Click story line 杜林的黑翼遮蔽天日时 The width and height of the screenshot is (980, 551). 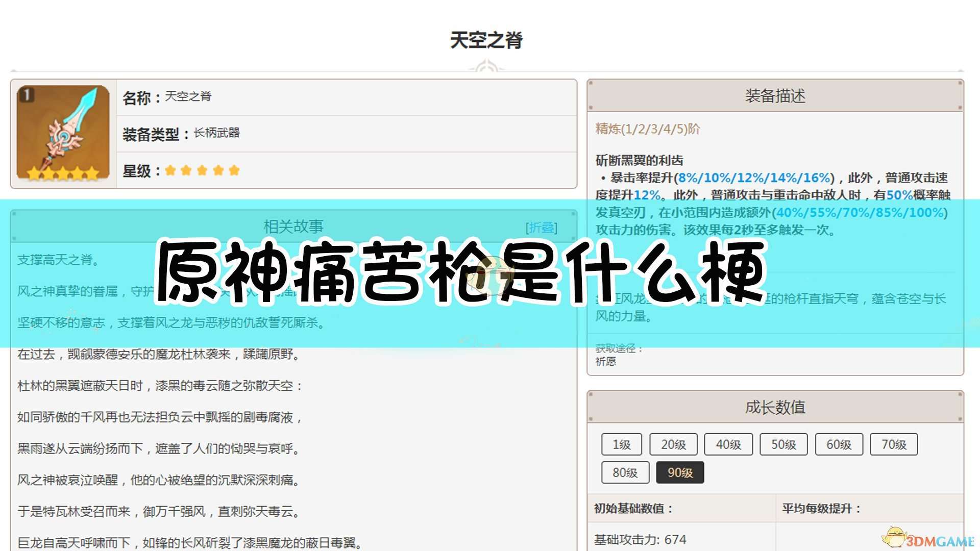coord(159,386)
